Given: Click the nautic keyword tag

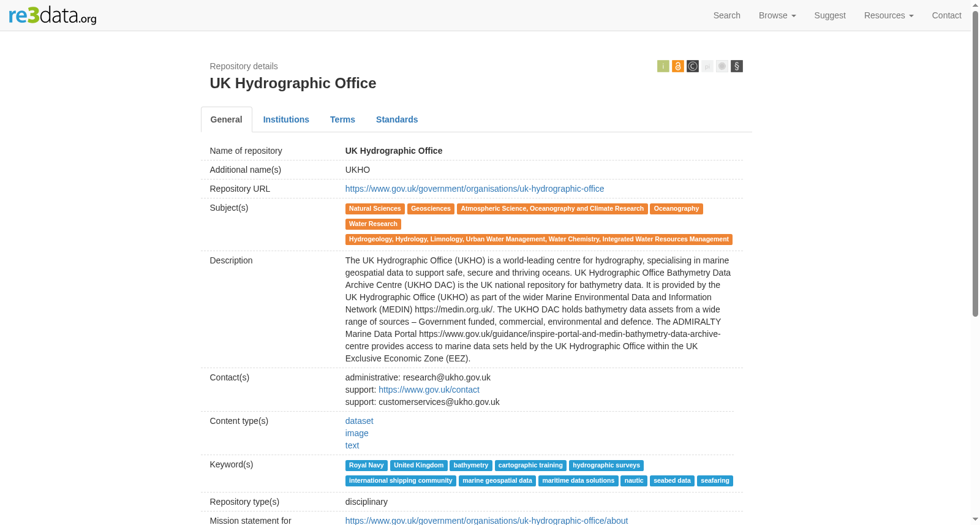Looking at the screenshot, I should (634, 481).
